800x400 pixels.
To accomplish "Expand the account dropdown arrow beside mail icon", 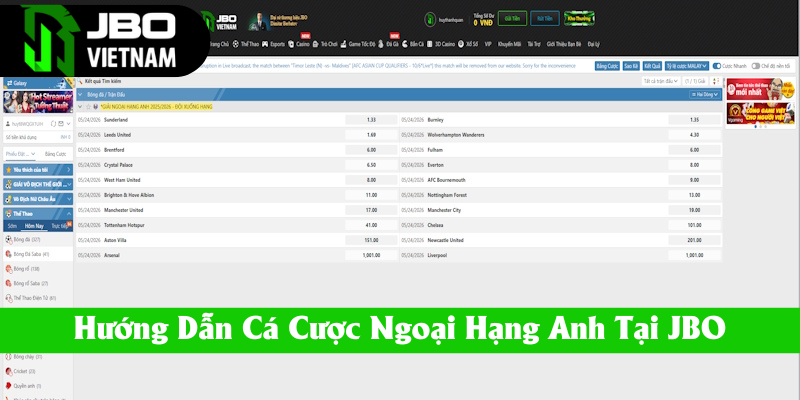I will tap(68, 124).
